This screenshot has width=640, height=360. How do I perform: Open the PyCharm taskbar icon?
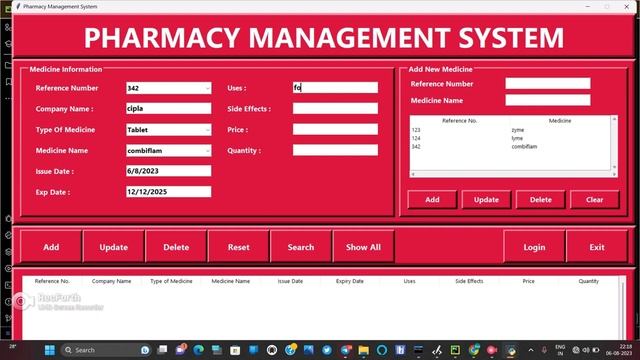(x=455, y=350)
